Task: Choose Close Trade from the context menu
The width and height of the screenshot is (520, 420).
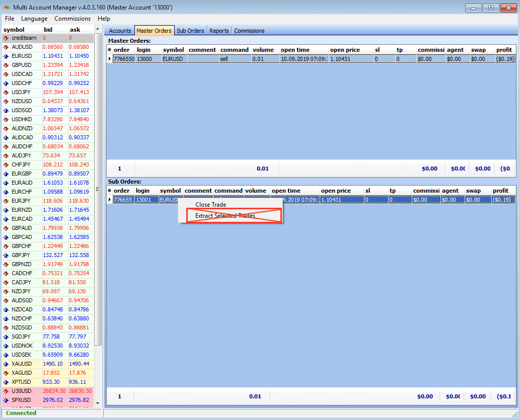Action: pos(210,205)
